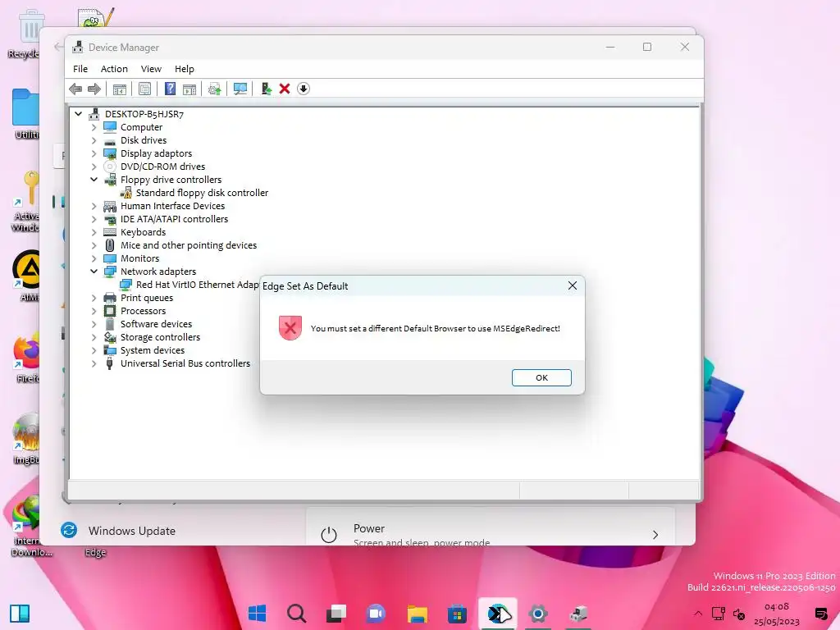Open the Widgets icon on taskbar
Viewport: 840px width, 630px height.
20,614
